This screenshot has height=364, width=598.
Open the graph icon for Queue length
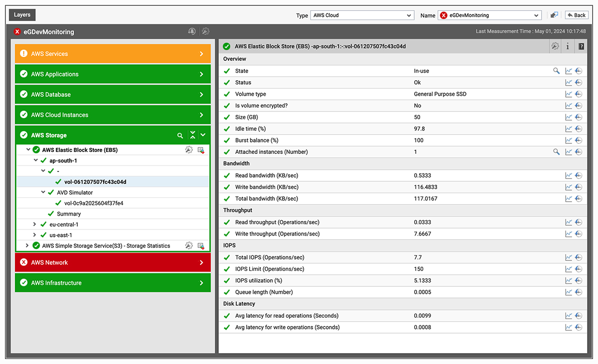[569, 292]
